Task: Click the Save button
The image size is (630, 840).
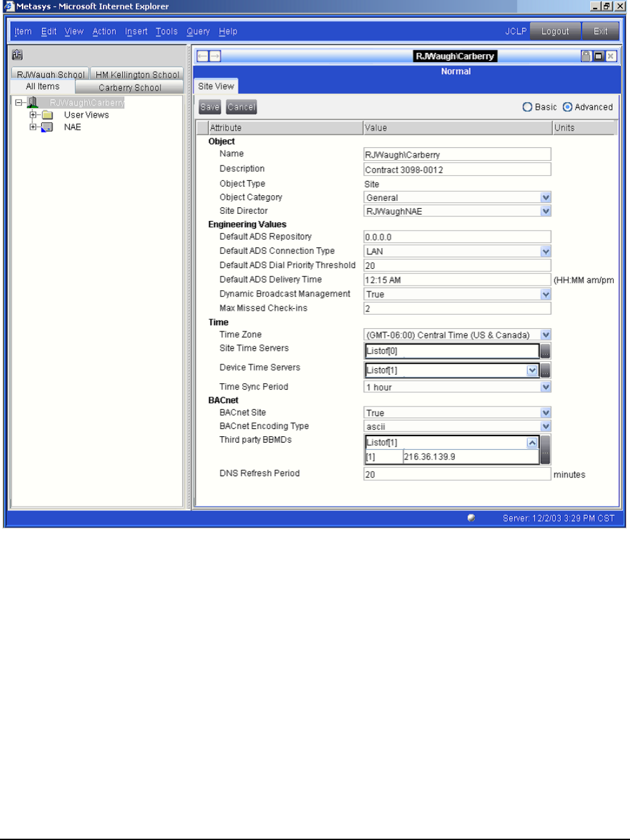Action: 210,107
